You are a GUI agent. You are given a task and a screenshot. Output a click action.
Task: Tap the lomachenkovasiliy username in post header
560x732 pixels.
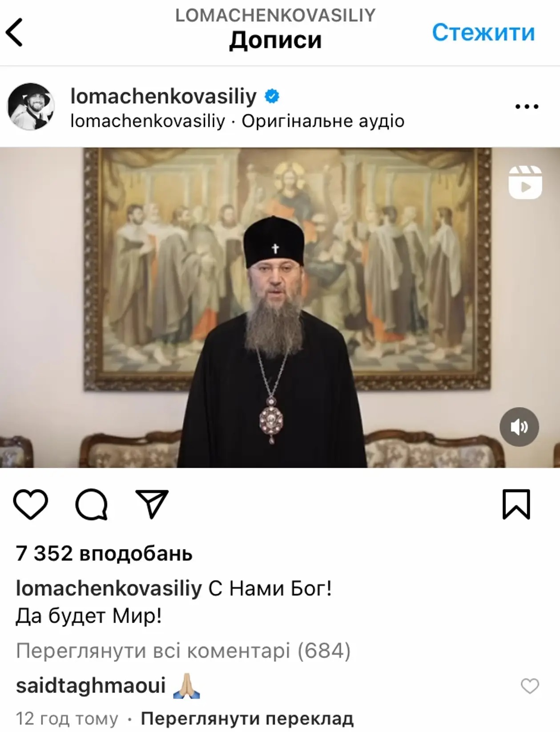click(x=164, y=96)
